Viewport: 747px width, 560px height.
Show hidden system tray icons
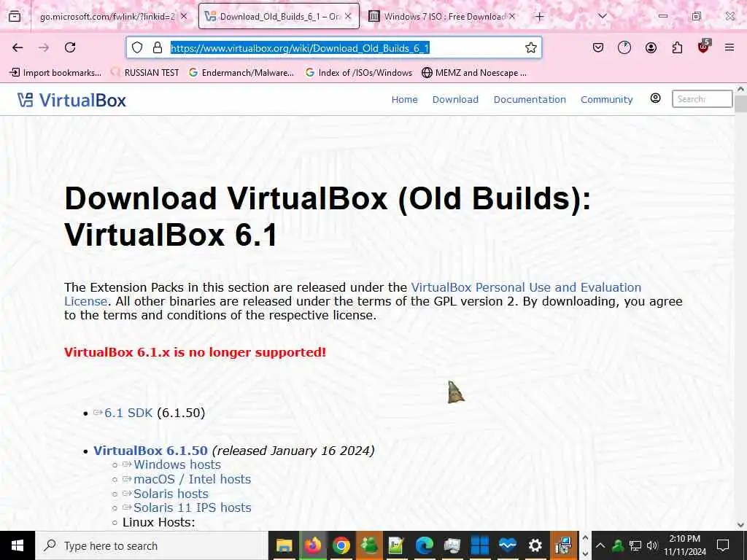pyautogui.click(x=600, y=545)
